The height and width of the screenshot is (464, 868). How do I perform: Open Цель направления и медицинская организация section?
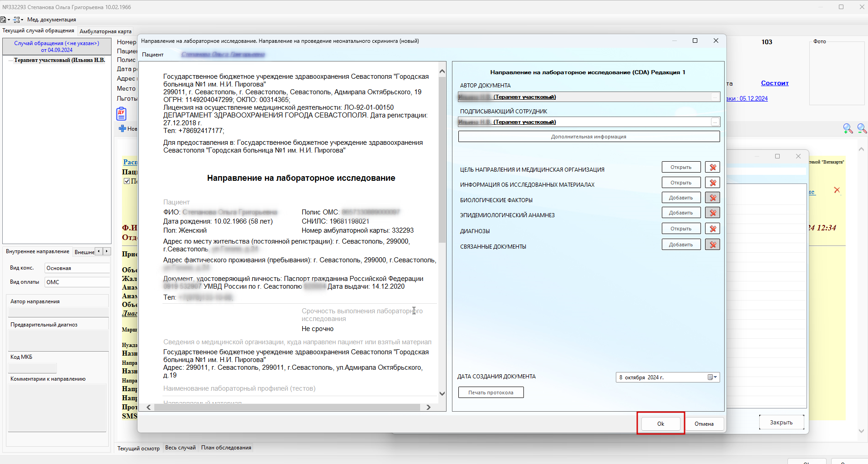[681, 167]
